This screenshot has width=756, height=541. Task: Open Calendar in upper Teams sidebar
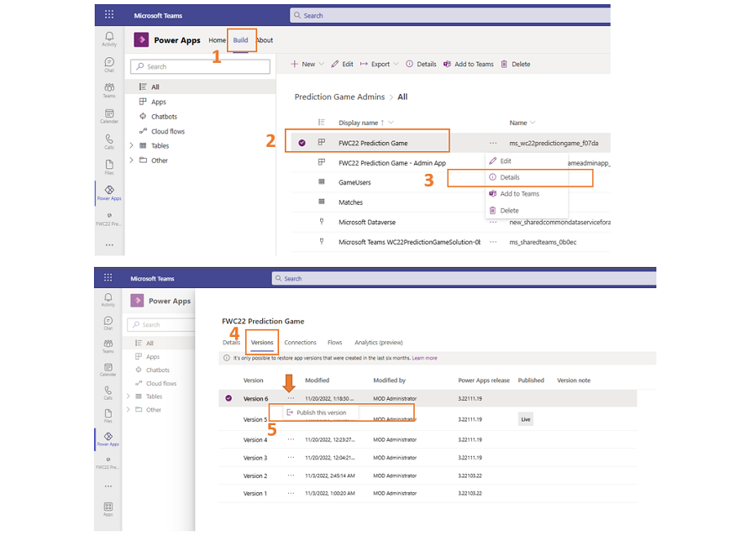click(109, 116)
